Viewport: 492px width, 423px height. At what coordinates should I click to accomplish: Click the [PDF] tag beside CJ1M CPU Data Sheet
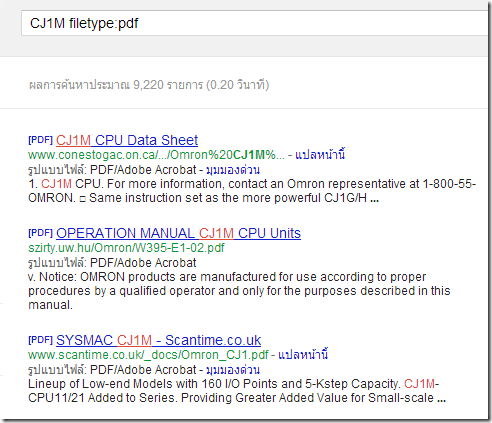[x=41, y=140]
